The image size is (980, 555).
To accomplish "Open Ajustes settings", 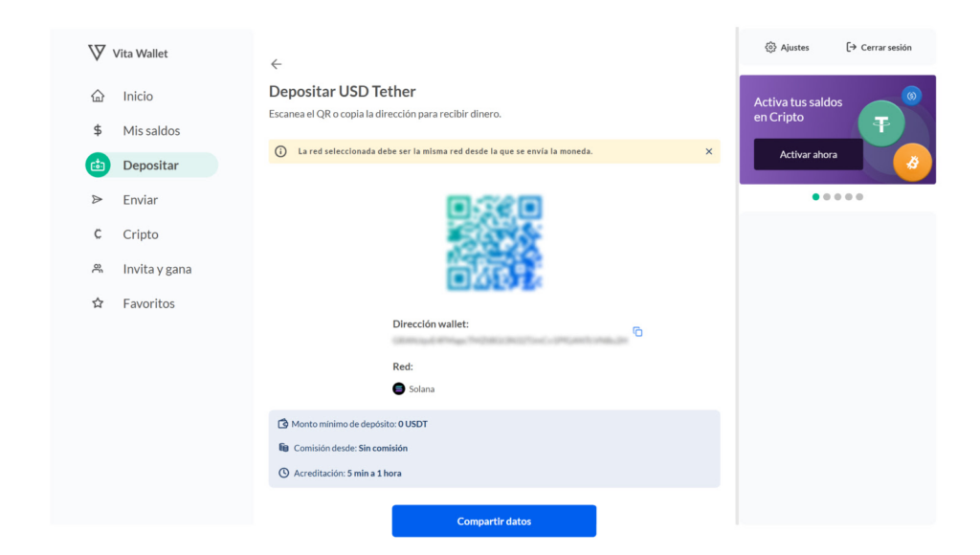I will pos(787,48).
